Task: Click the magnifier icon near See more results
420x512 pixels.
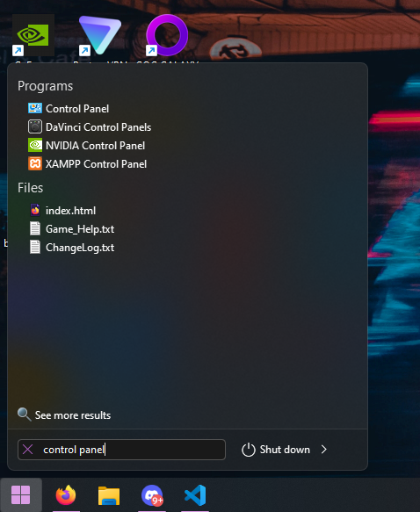Action: (x=25, y=415)
